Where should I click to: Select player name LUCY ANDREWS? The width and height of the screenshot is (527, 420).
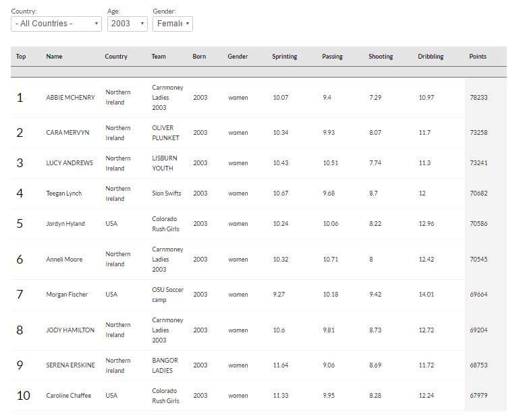(x=70, y=163)
